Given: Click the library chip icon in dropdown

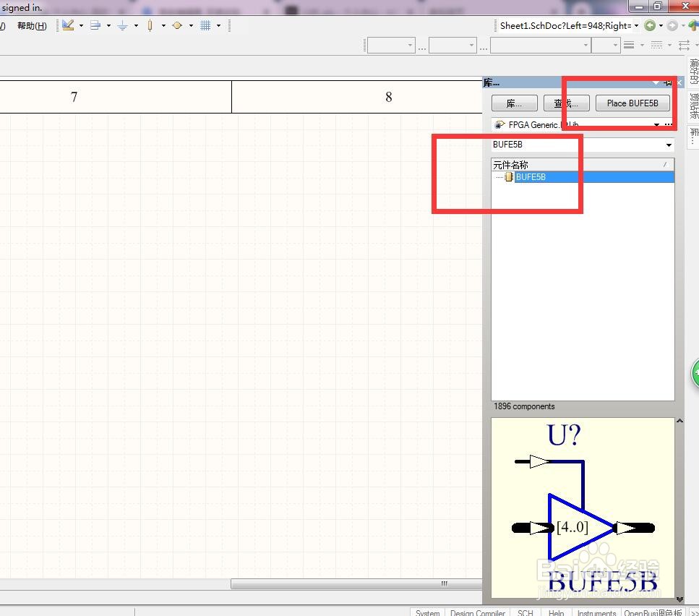Looking at the screenshot, I should click(x=499, y=125).
